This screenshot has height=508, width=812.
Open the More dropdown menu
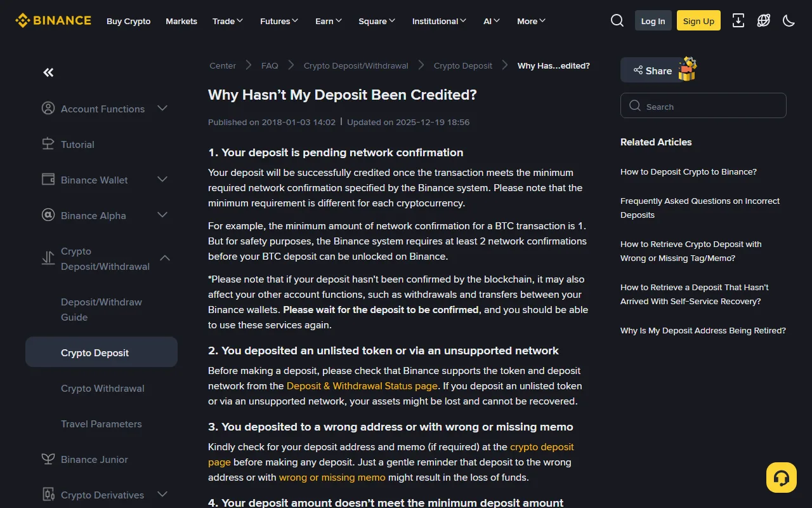pyautogui.click(x=532, y=21)
